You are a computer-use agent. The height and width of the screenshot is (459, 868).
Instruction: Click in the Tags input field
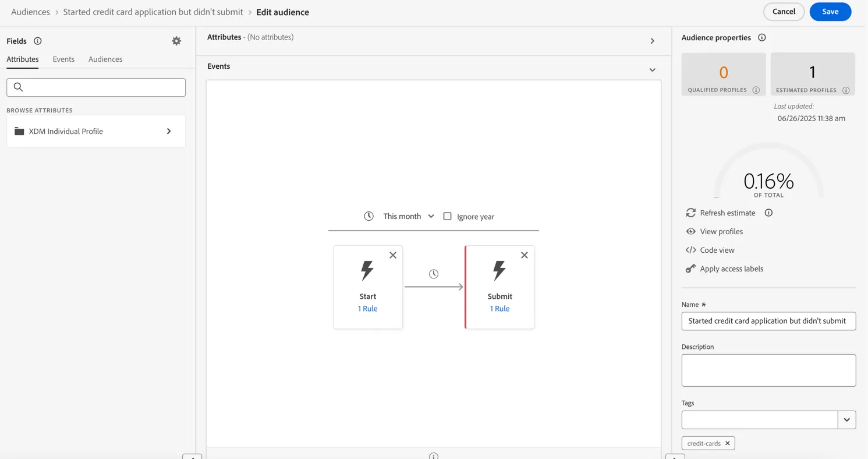coord(760,420)
